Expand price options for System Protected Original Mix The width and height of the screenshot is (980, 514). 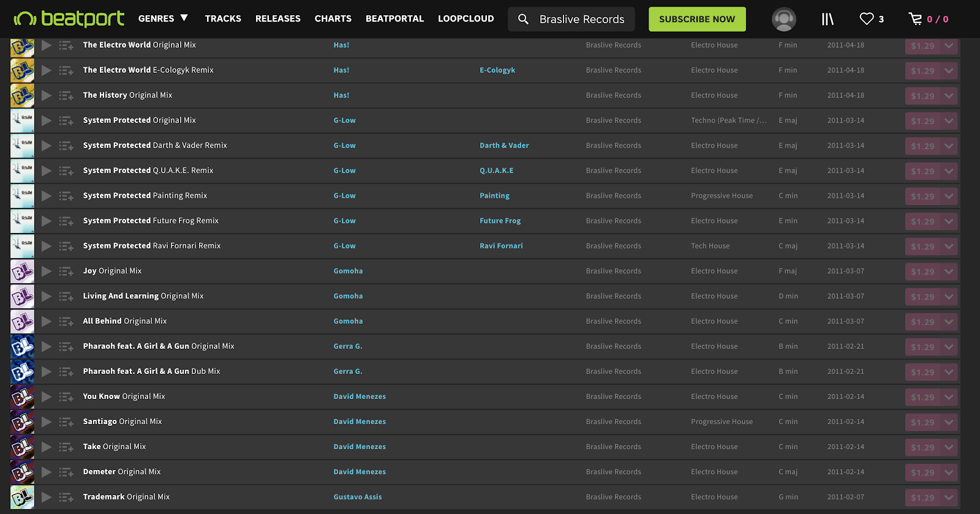point(949,121)
